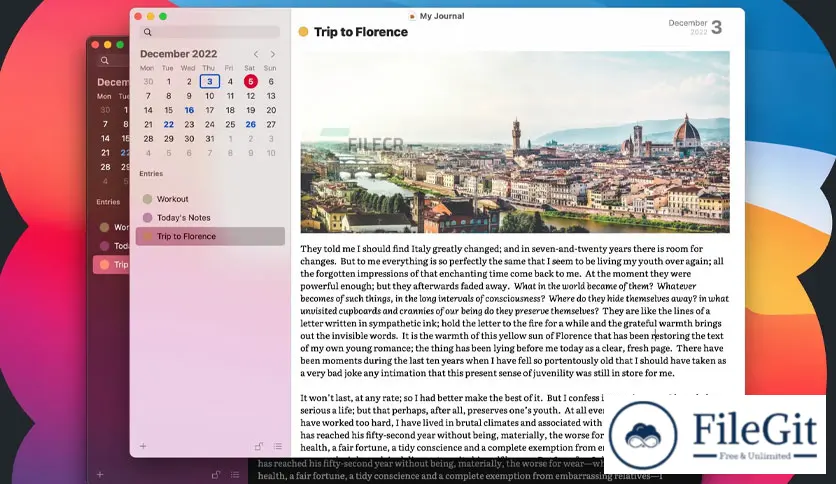Select December 28 in the dark back window
This screenshot has height=484, width=836.
tap(105, 167)
